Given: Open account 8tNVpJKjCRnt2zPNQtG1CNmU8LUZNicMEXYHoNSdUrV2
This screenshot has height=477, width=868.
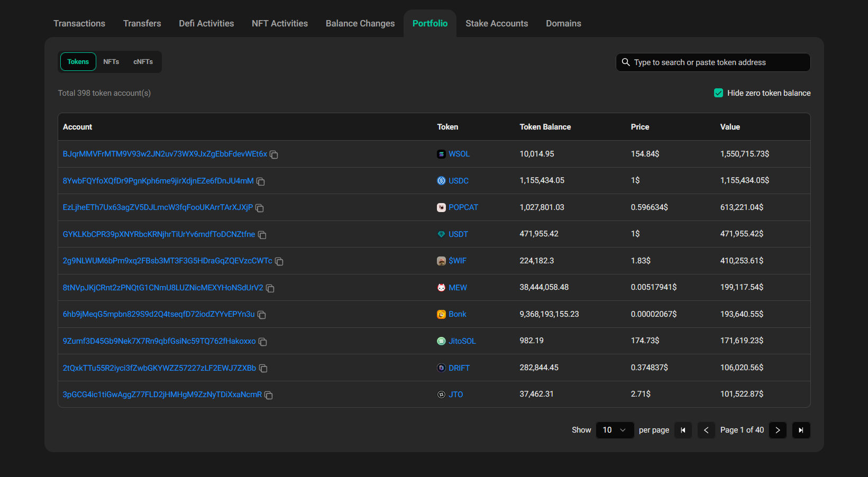Looking at the screenshot, I should (x=163, y=288).
